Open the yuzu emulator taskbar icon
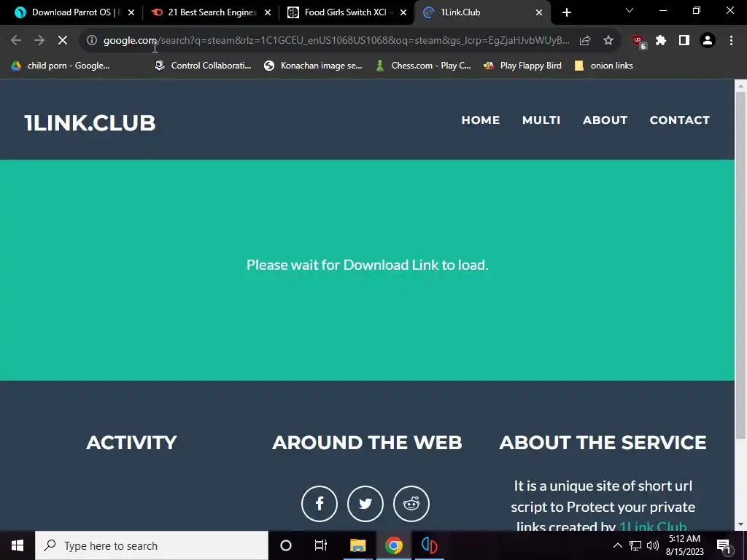The width and height of the screenshot is (747, 560). (429, 545)
